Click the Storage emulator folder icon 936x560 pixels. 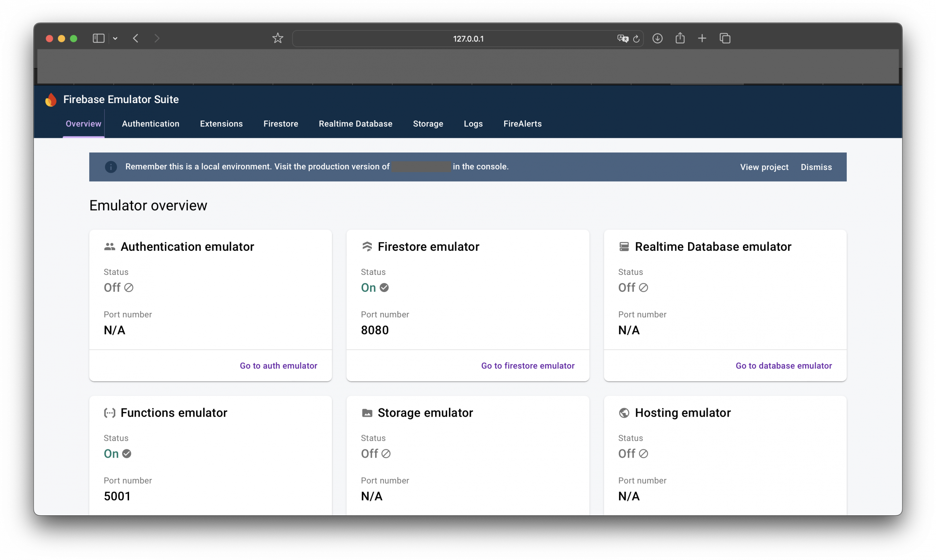(x=367, y=413)
